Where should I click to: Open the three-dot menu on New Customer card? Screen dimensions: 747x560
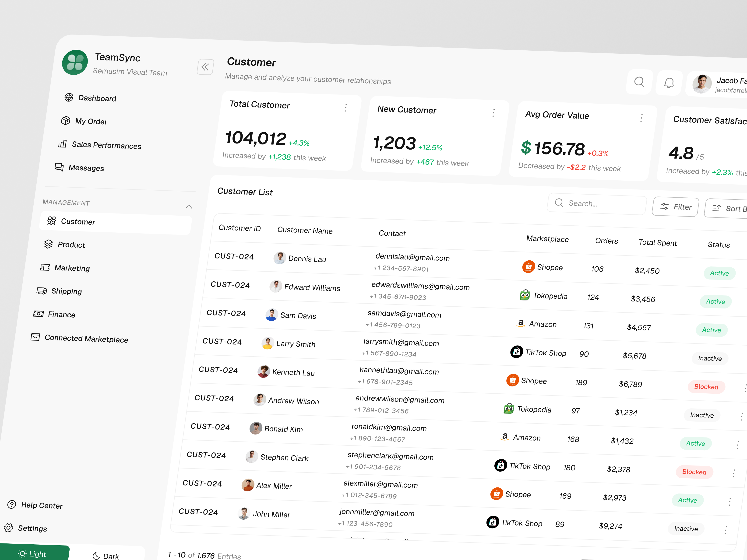coord(493,113)
